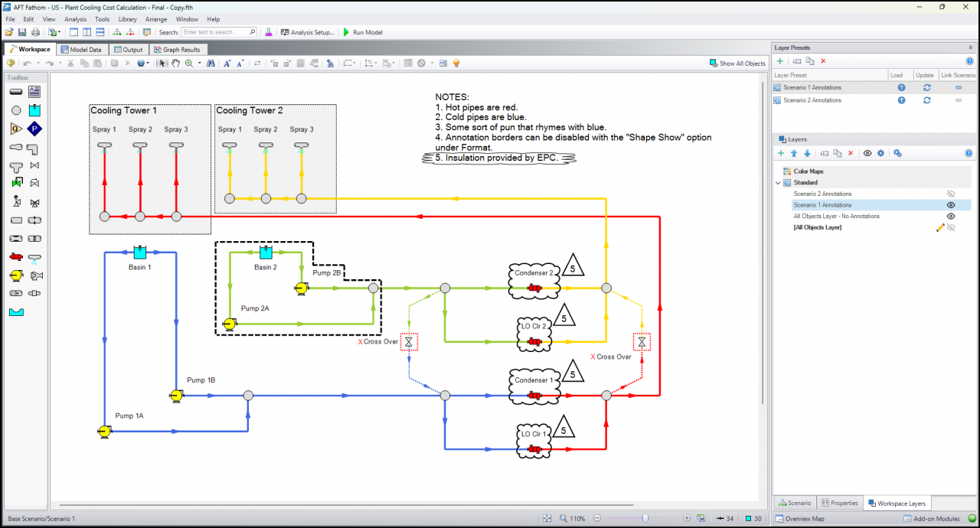Move layer up with blue arrow
The height and width of the screenshot is (528, 980).
[x=794, y=154]
